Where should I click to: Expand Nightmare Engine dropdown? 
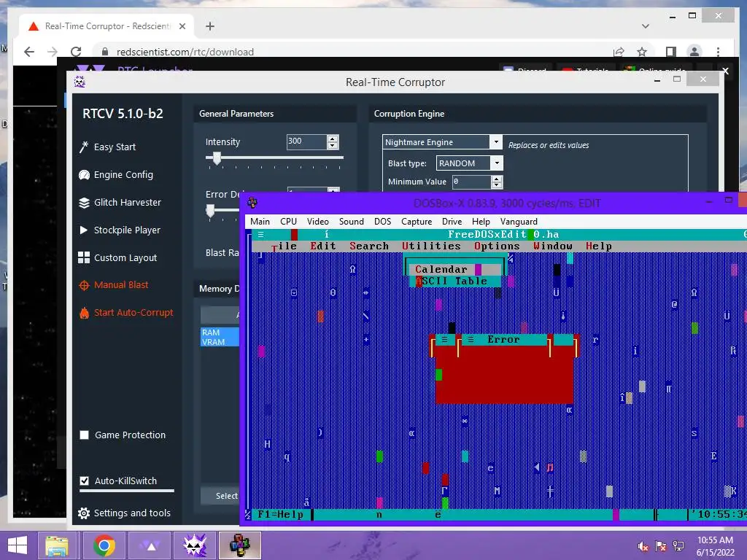496,142
